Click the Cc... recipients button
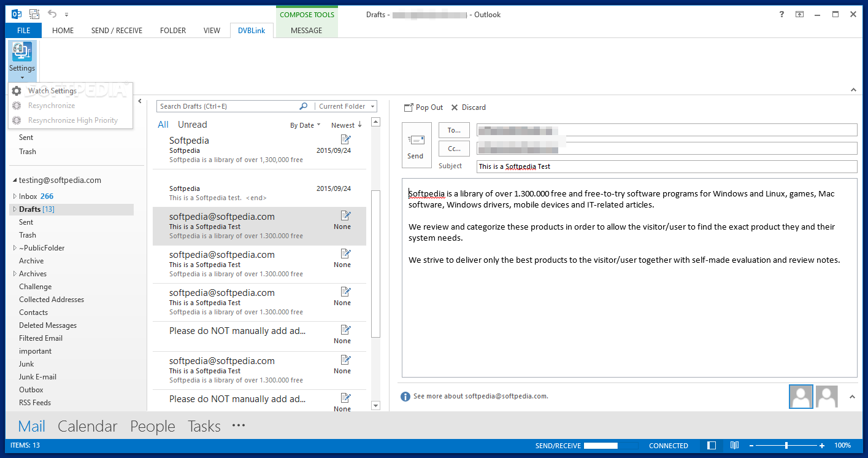Screen dimensions: 868x458 pyautogui.click(x=454, y=149)
